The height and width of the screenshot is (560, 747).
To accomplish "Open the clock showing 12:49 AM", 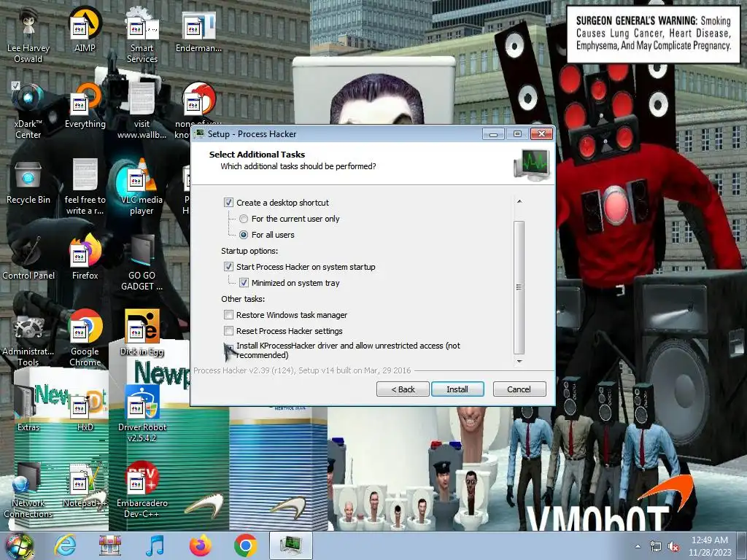I will pyautogui.click(x=710, y=545).
